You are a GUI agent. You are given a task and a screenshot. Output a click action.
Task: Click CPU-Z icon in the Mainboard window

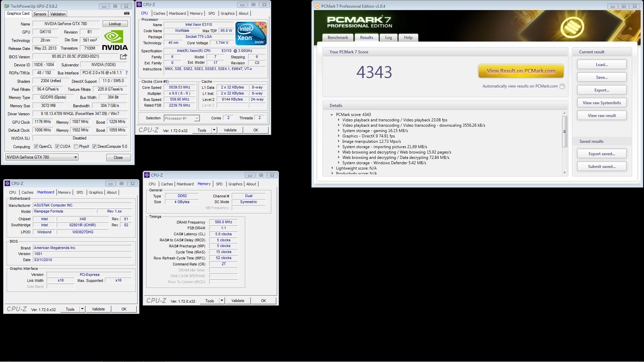pyautogui.click(x=7, y=183)
